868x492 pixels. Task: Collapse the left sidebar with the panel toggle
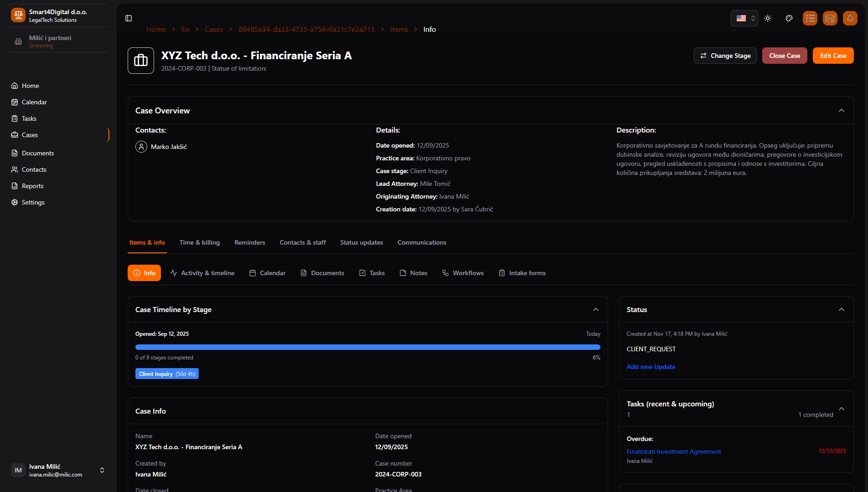[x=128, y=18]
